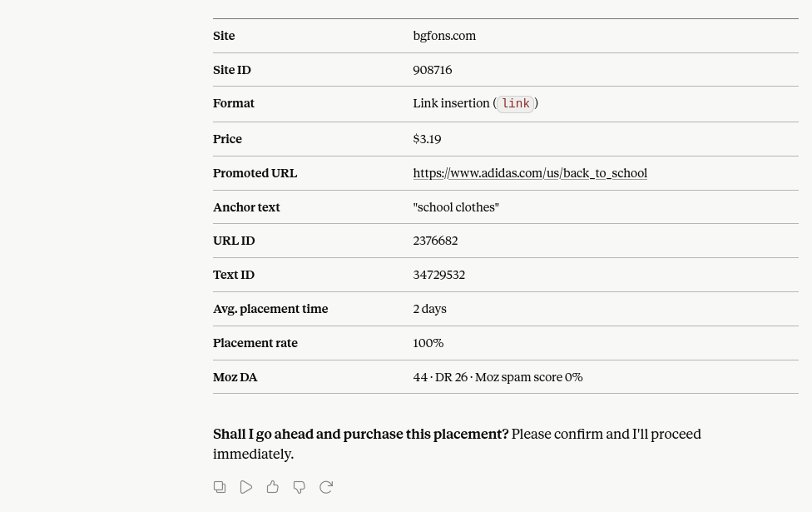Click the 'Avg. placement time' label
Viewport: 812px width, 512px height.
coord(270,309)
